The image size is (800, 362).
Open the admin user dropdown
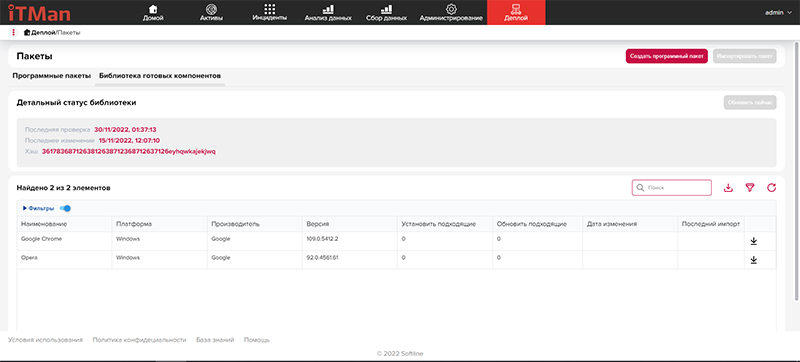click(778, 13)
